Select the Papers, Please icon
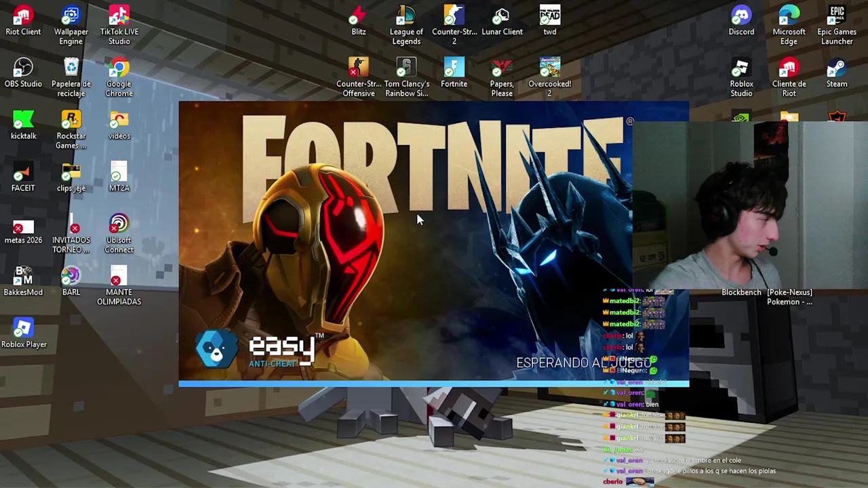The width and height of the screenshot is (868, 488). click(x=502, y=78)
